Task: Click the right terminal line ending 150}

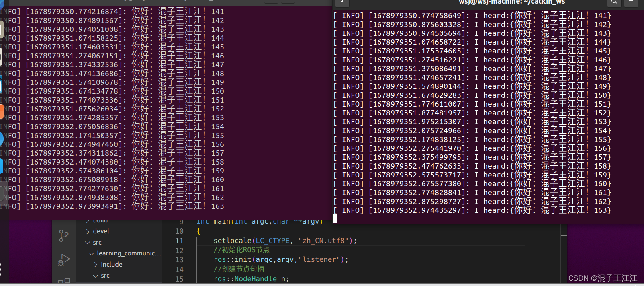Action: tap(472, 95)
